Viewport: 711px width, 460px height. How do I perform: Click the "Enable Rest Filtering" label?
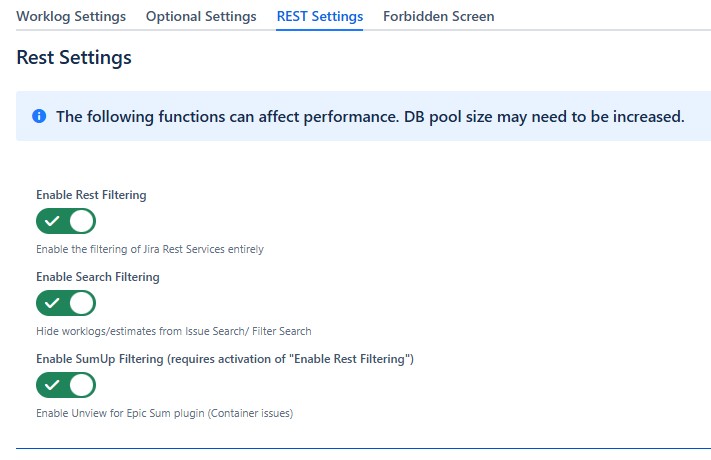[91, 195]
